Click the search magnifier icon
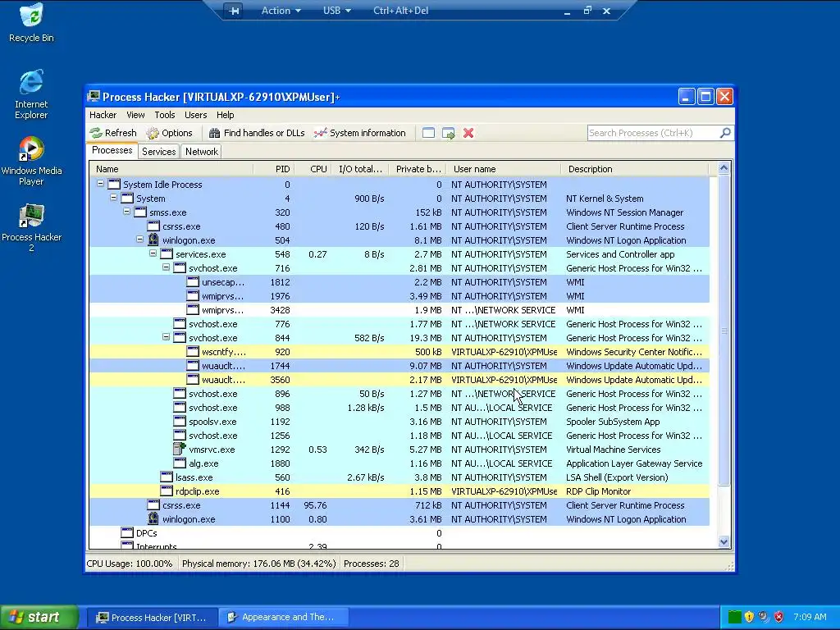The image size is (840, 630). coord(725,133)
